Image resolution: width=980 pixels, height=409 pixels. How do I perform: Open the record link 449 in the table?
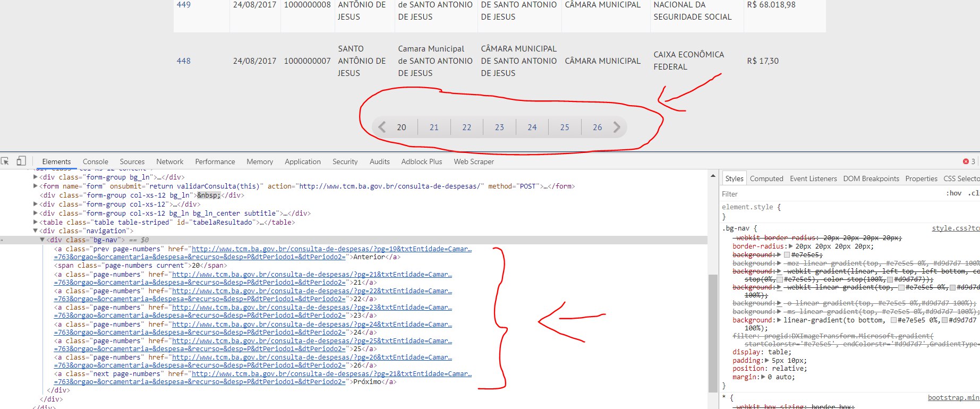pos(184,5)
